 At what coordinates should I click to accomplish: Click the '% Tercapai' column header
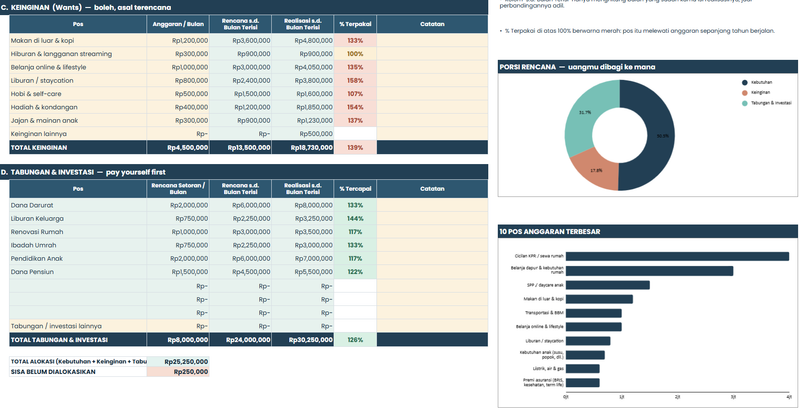click(x=355, y=189)
